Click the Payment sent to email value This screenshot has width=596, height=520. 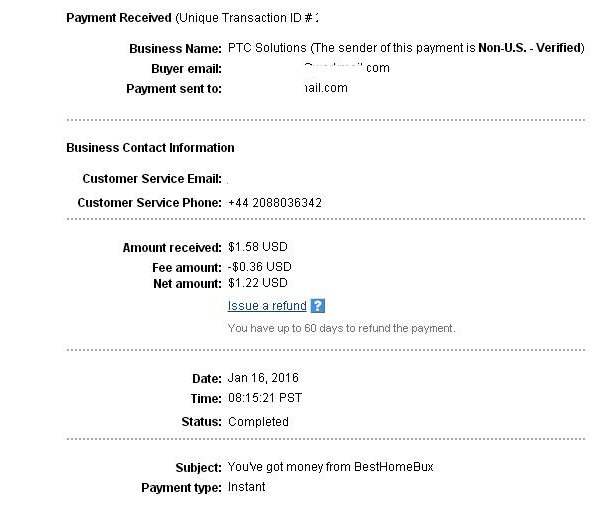326,88
